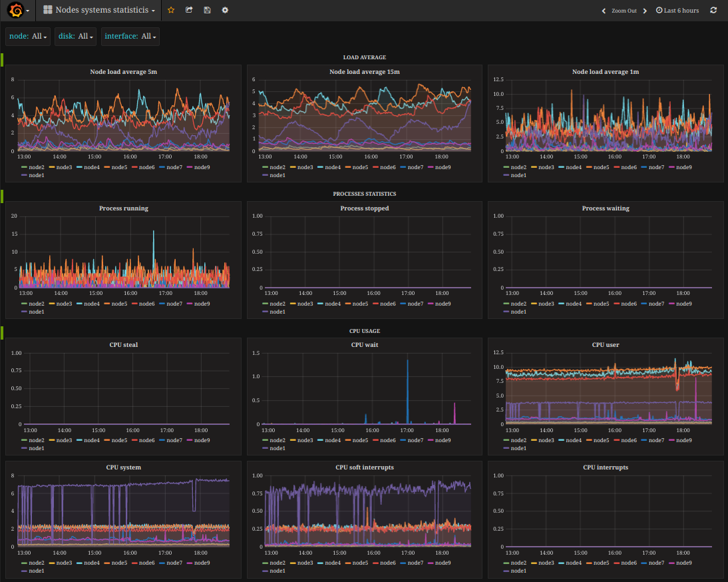728x582 pixels.
Task: Open CPU steal panel title menu
Action: pos(124,345)
